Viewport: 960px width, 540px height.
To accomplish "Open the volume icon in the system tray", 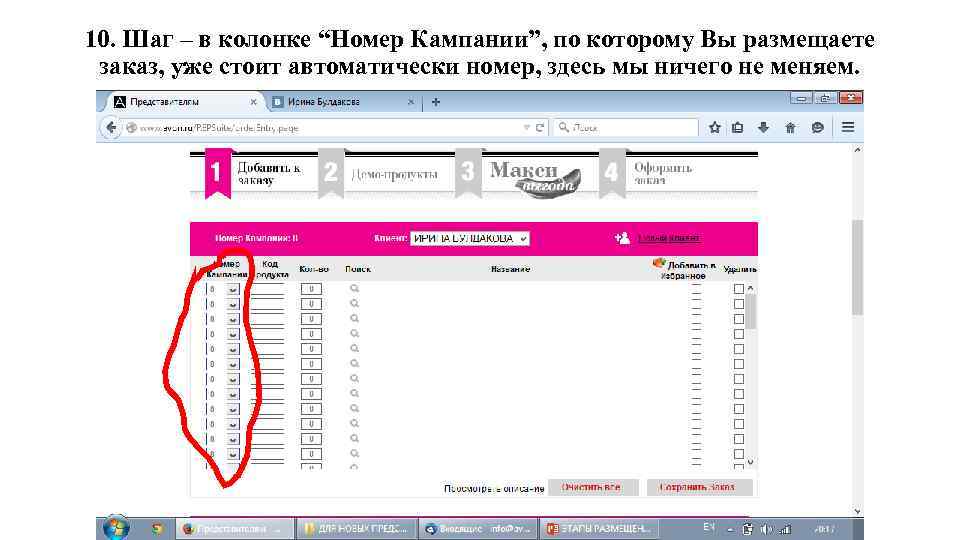I will coord(766,529).
